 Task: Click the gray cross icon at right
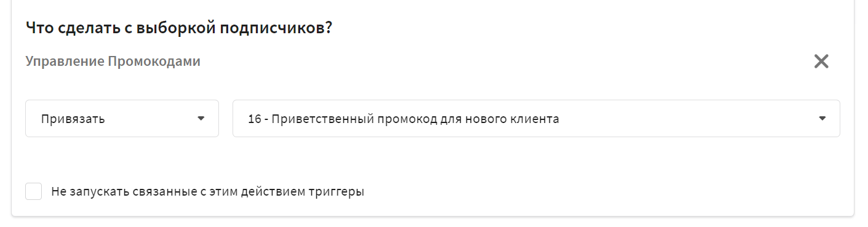click(821, 62)
